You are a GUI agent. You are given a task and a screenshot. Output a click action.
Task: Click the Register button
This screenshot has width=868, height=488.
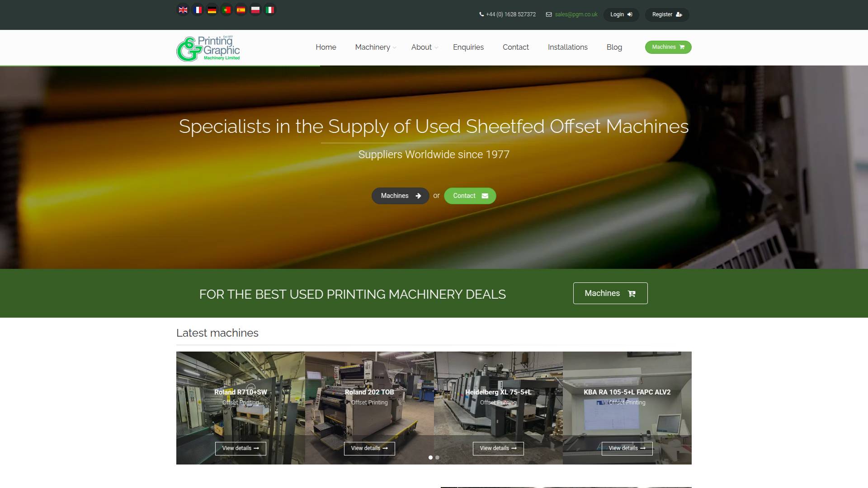(x=667, y=14)
